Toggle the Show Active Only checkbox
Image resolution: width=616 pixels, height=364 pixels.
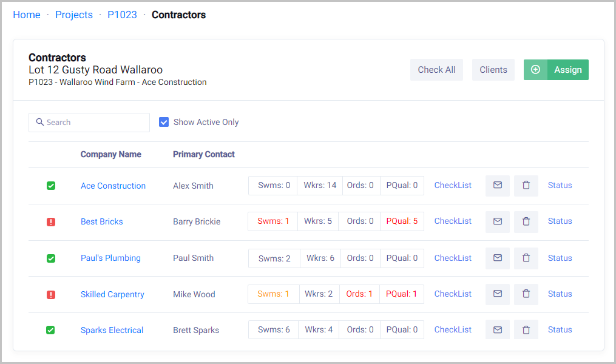point(164,122)
